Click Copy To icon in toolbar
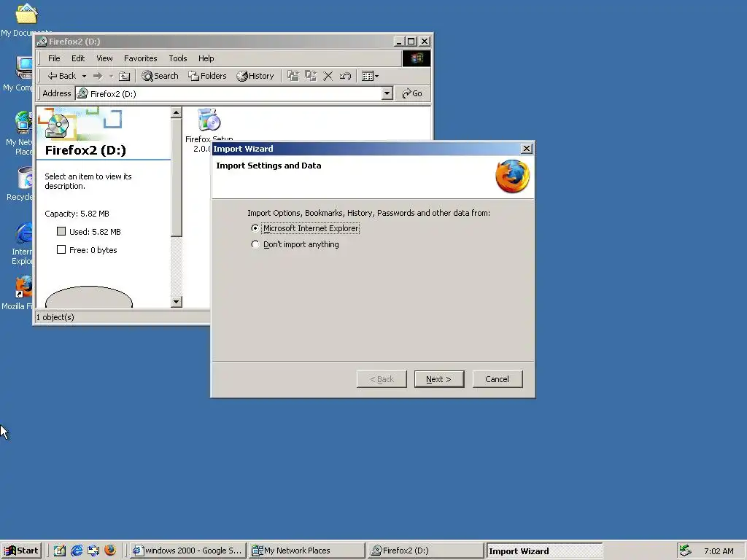Screen dimensions: 747x560 coord(311,76)
